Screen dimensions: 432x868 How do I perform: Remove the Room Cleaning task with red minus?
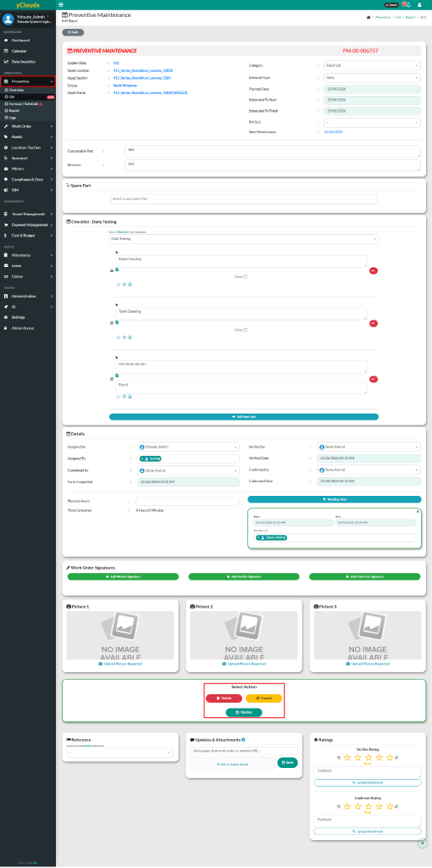coord(374,270)
